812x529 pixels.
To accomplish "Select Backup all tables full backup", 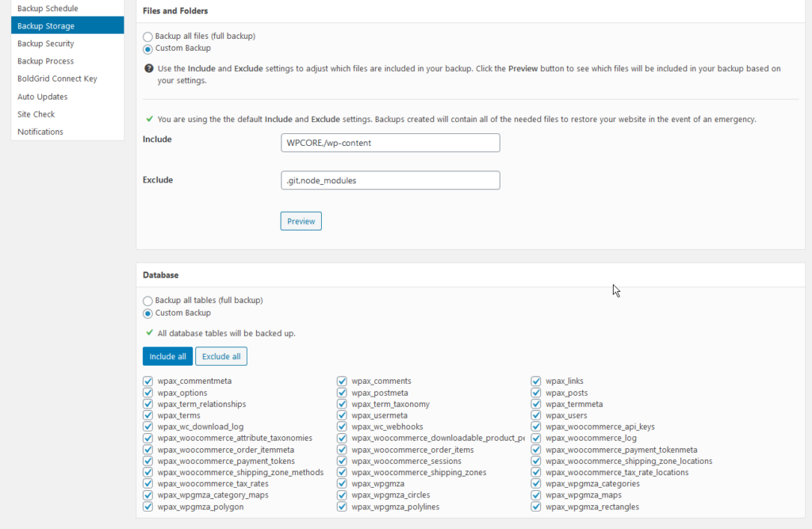I will pyautogui.click(x=147, y=301).
